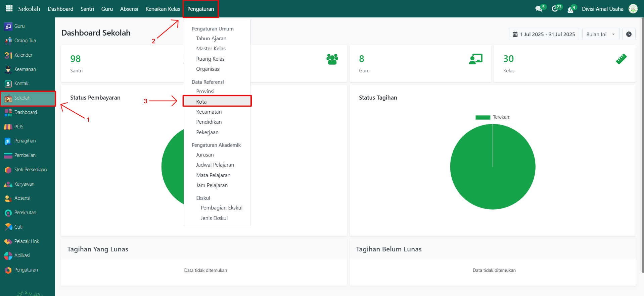
Task: Open the activities clock icon with badge 23
Action: 555,9
